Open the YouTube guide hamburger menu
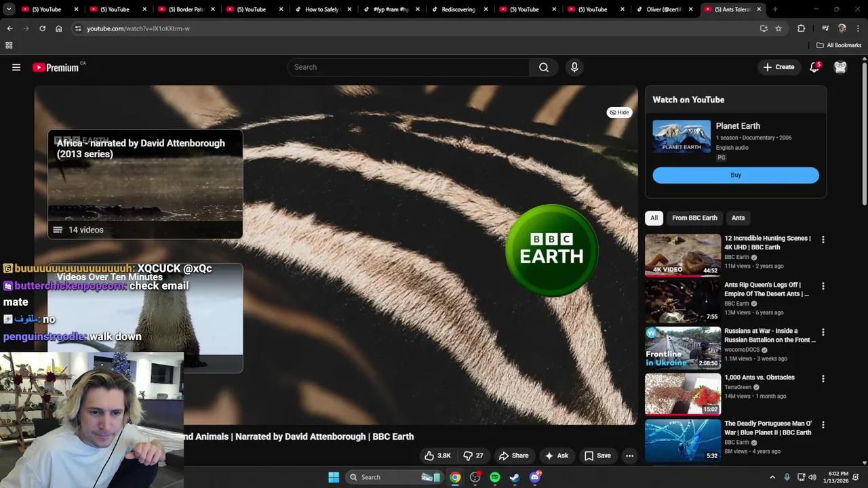The height and width of the screenshot is (488, 868). pyautogui.click(x=16, y=67)
